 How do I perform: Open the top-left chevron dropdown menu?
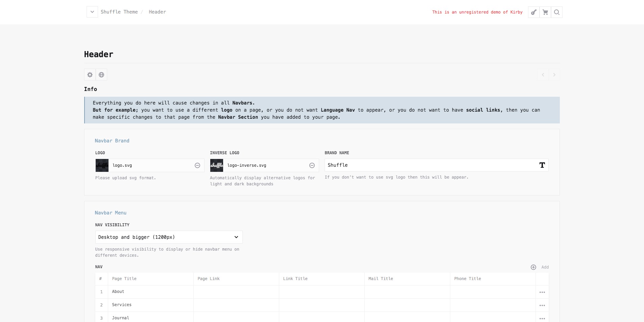[92, 12]
